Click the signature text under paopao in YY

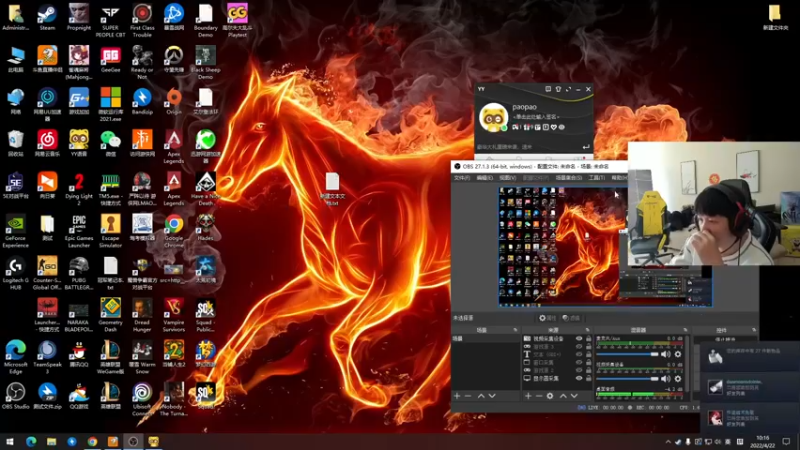tap(536, 117)
